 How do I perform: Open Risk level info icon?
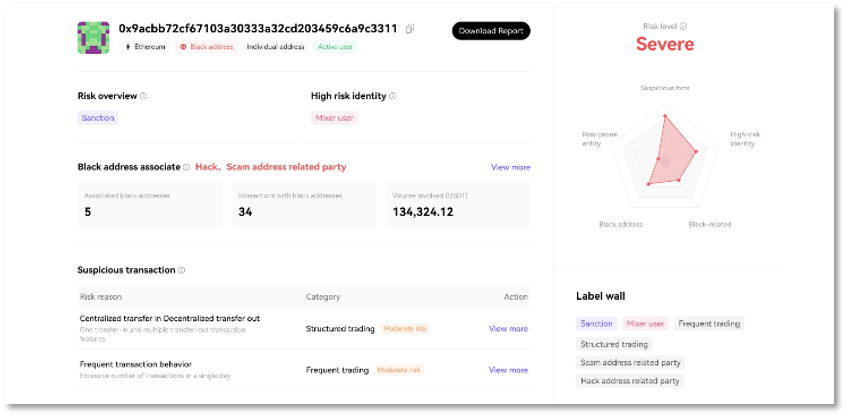tap(683, 26)
